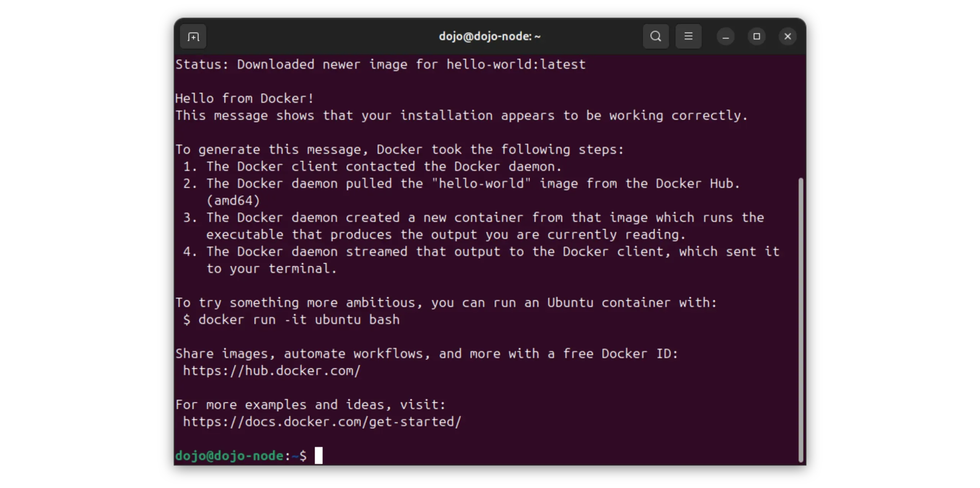This screenshot has width=980, height=488.
Task: Click the '(amd64)' text
Action: pyautogui.click(x=233, y=201)
